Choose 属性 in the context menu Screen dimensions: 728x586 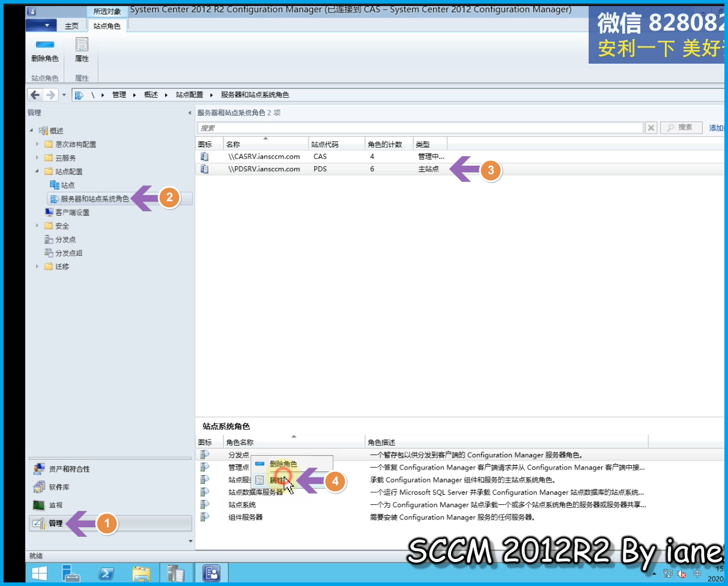coord(291,480)
